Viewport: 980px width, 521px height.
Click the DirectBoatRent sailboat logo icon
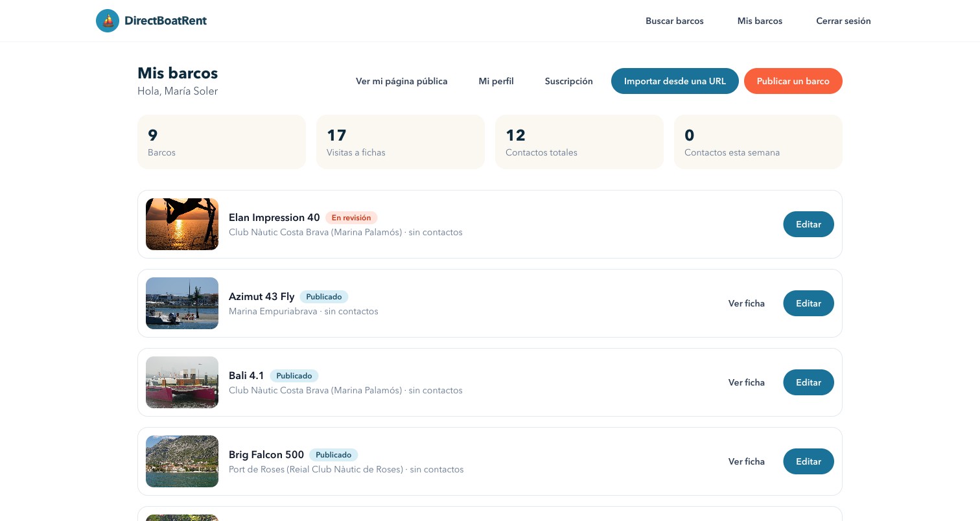tap(108, 21)
